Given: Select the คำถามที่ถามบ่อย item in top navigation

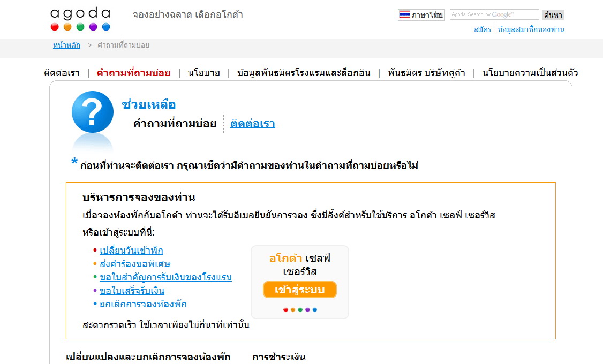Looking at the screenshot, I should [x=133, y=73].
